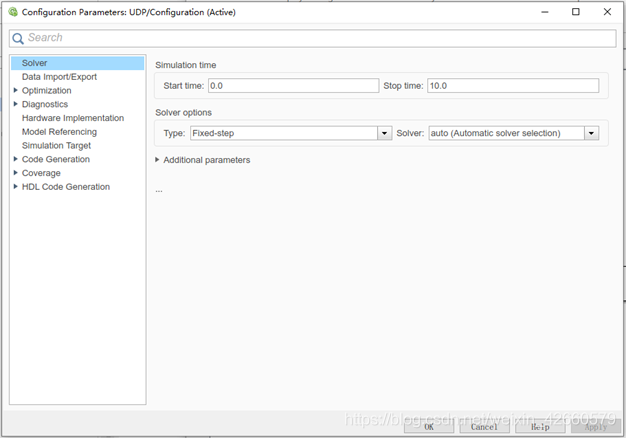This screenshot has width=626, height=438.
Task: Focus the Search field
Action: [x=313, y=38]
